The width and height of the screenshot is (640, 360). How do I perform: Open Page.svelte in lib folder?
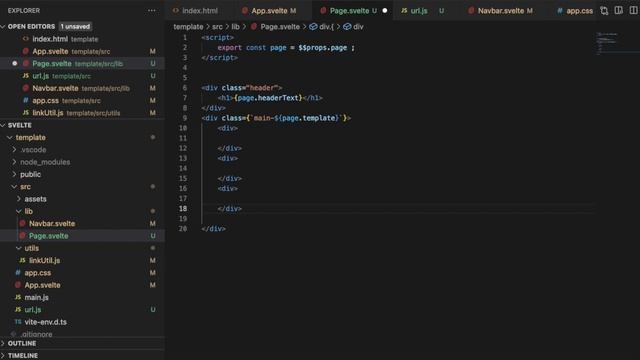(82, 236)
